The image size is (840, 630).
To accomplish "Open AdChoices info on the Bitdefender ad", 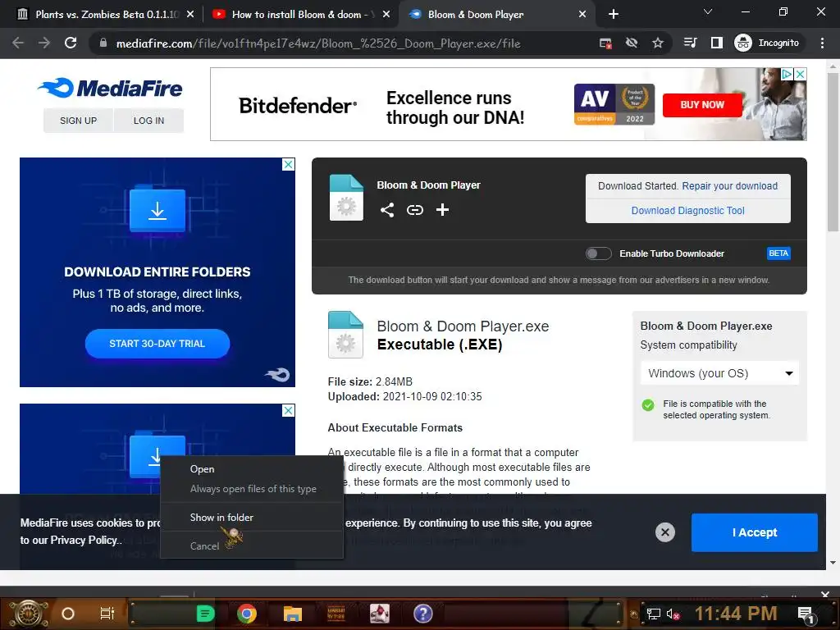I will click(x=787, y=74).
